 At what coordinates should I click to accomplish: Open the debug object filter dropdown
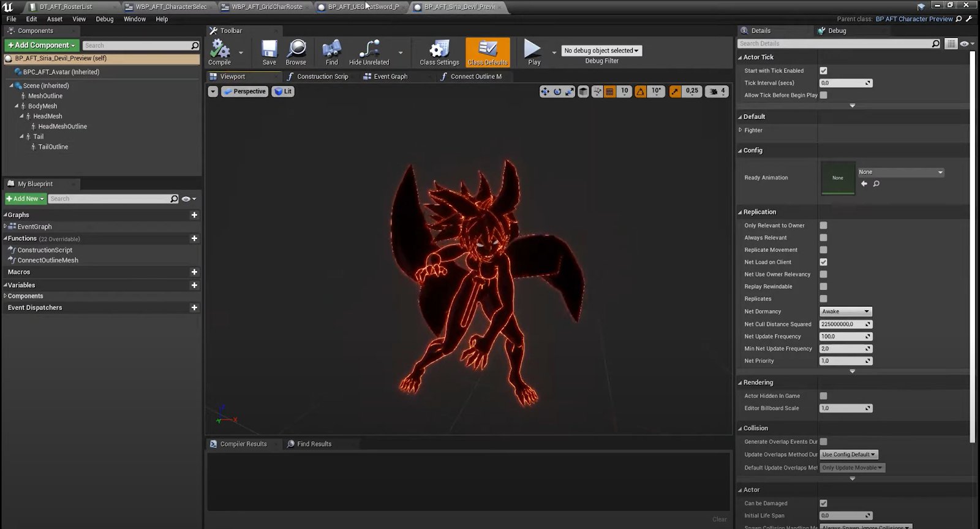click(601, 51)
